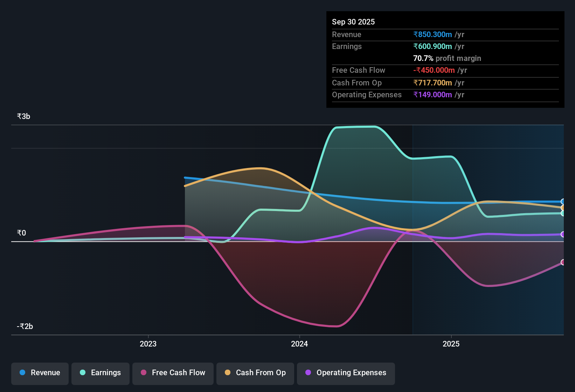This screenshot has width=575, height=392.
Task: Toggle the Revenue legend button
Action: tap(40, 373)
